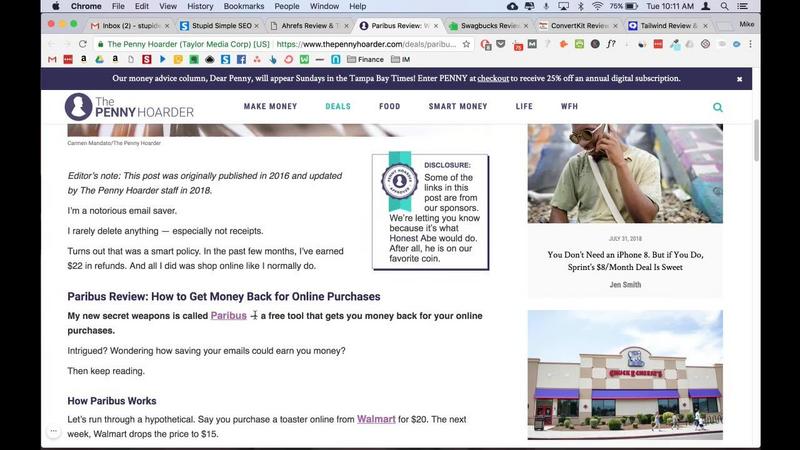Close the Dear Penny announcement banner
The height and width of the screenshot is (450, 800).
point(739,79)
